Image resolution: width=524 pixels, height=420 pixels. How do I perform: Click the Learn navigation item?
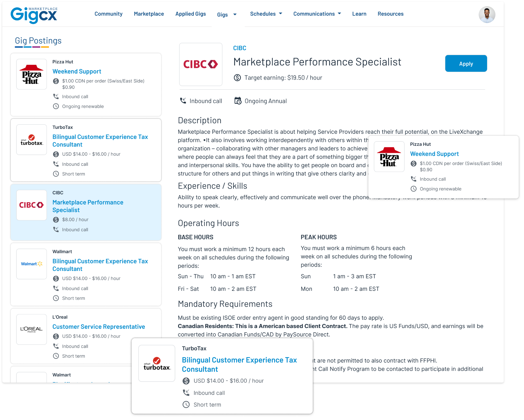[x=359, y=13]
